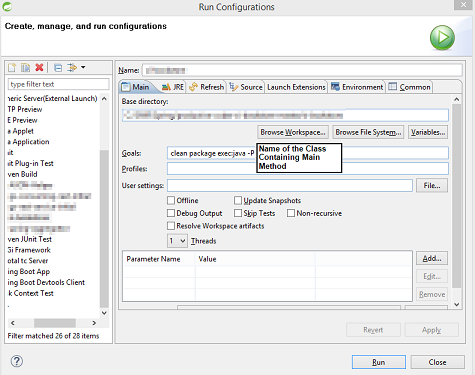Select Java Application tree item
475x375 pixels.
pyautogui.click(x=28, y=142)
